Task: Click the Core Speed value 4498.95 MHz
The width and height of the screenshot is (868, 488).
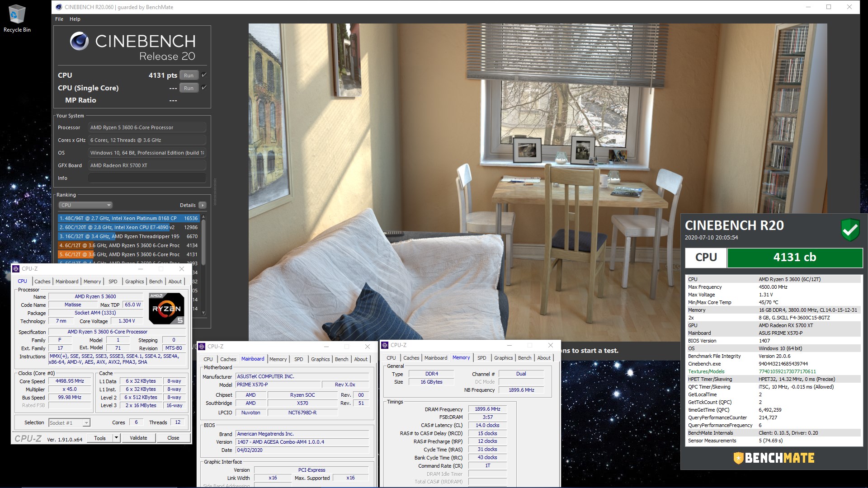Action: (70, 381)
